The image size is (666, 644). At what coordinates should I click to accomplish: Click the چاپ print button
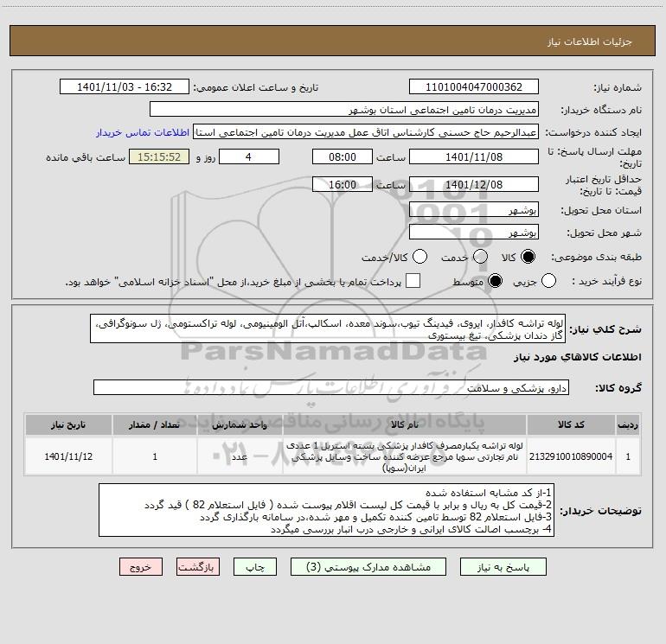point(255,567)
